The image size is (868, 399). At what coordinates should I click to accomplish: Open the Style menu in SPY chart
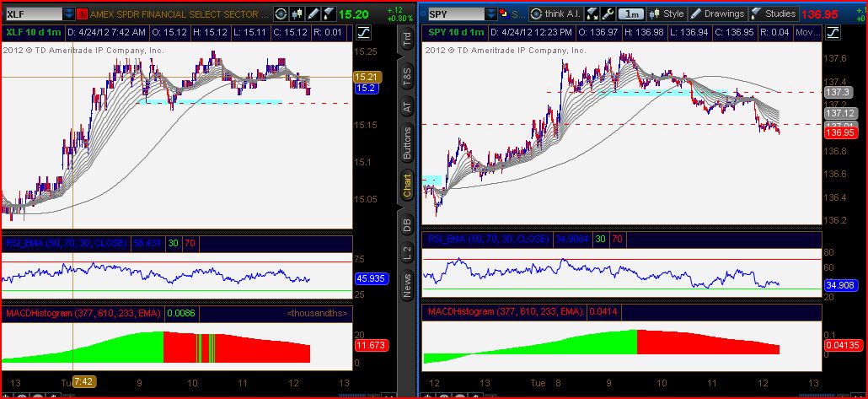pyautogui.click(x=667, y=13)
